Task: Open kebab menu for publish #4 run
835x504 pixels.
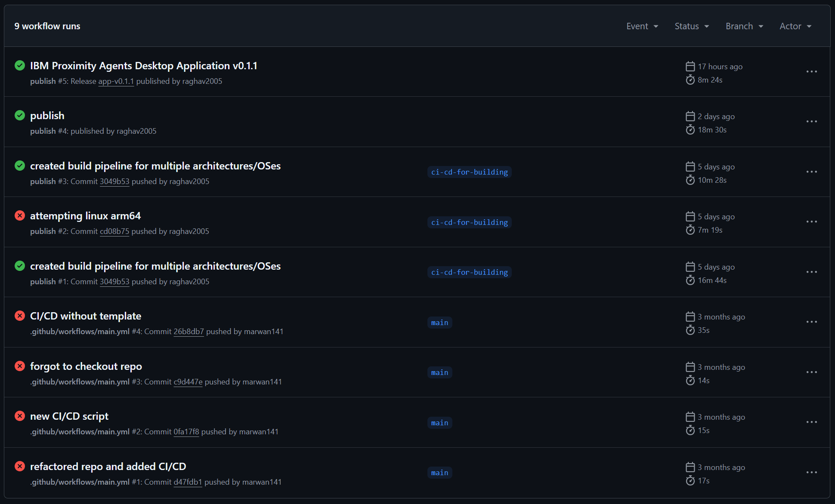Action: click(811, 122)
